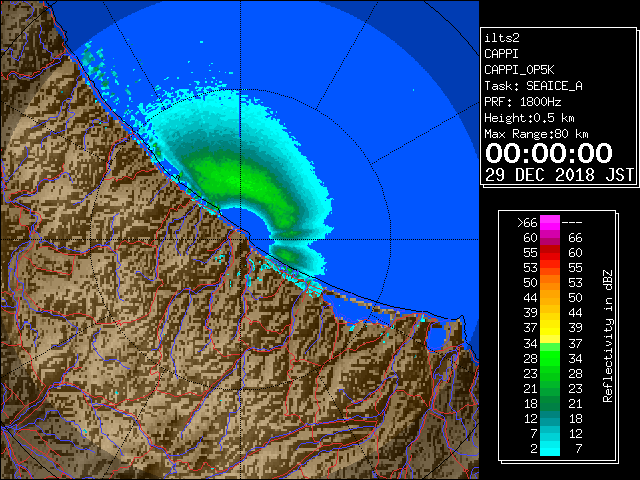Screen dimensions: 640x480
Task: Click the red legend swatch for 55–60 dBZ
Action: [549, 253]
